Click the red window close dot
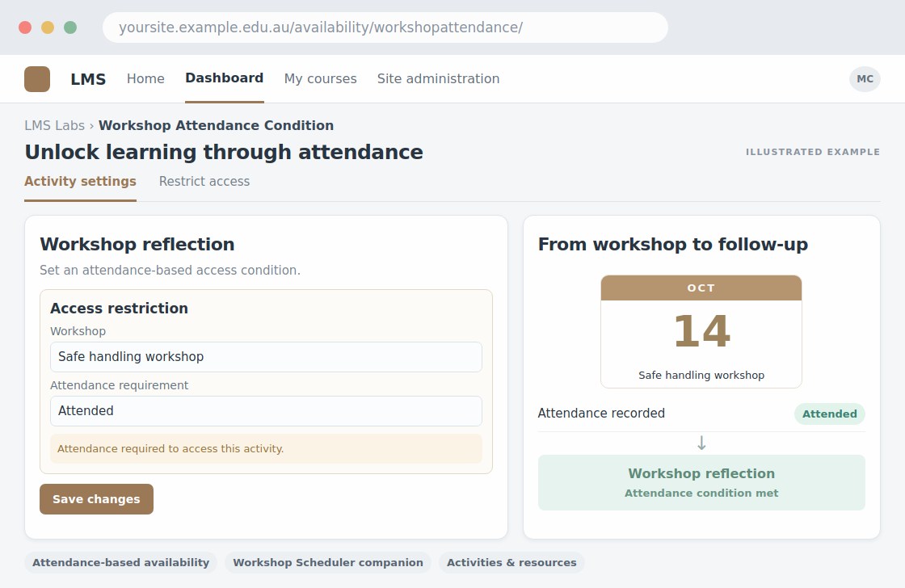Screen dimensions: 905x588 (25, 27)
